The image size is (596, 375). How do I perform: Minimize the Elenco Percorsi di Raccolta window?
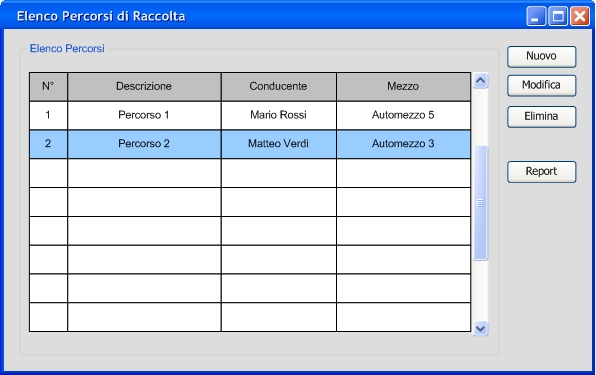[536, 16]
